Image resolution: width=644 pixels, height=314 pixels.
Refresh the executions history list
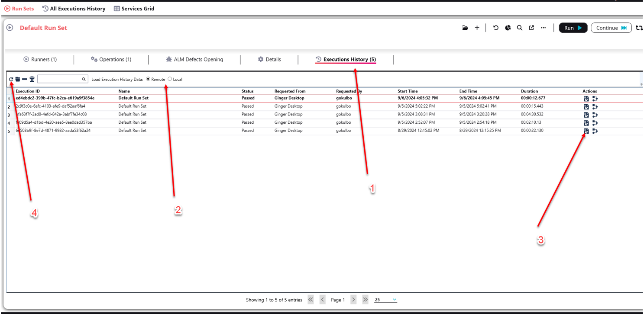10,79
